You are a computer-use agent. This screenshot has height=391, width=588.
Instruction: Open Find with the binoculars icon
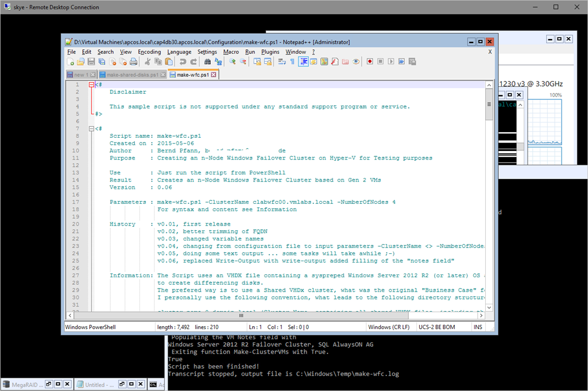tap(207, 62)
